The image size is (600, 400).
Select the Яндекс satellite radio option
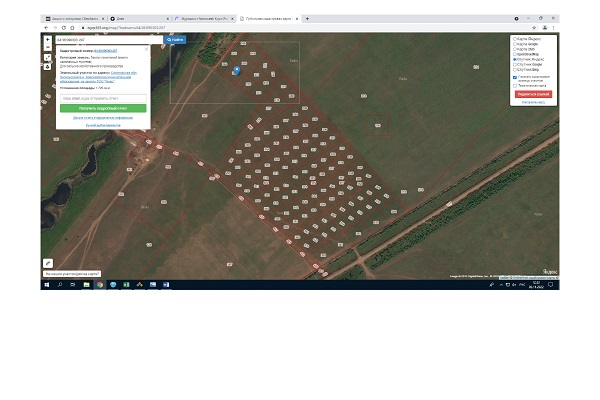pyautogui.click(x=515, y=59)
